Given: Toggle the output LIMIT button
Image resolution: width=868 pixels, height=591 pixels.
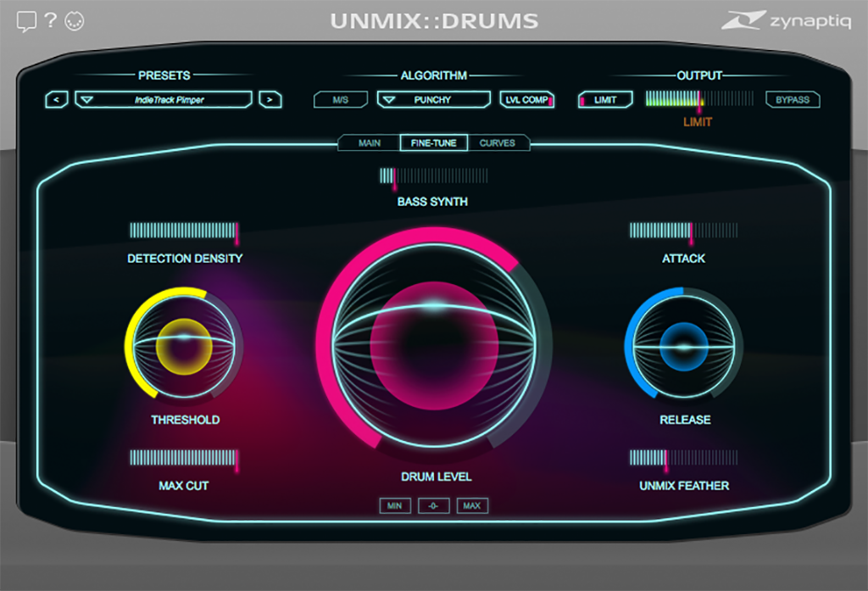Looking at the screenshot, I should click(605, 100).
